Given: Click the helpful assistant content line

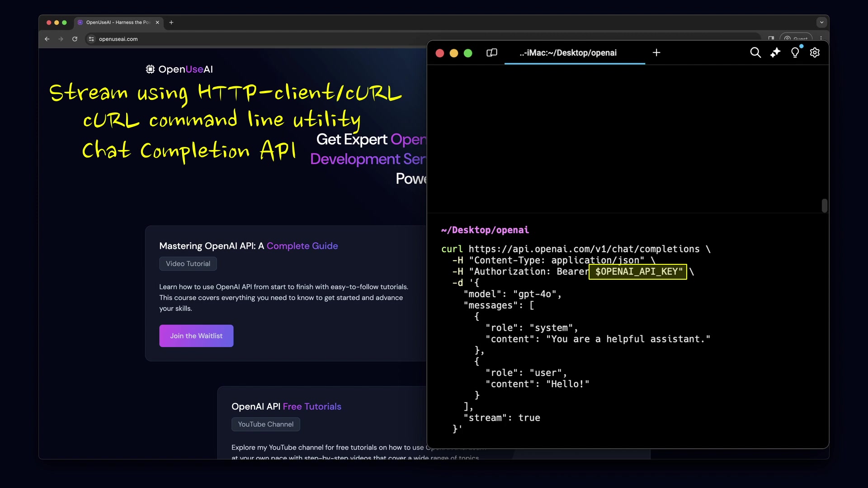Looking at the screenshot, I should tap(598, 339).
